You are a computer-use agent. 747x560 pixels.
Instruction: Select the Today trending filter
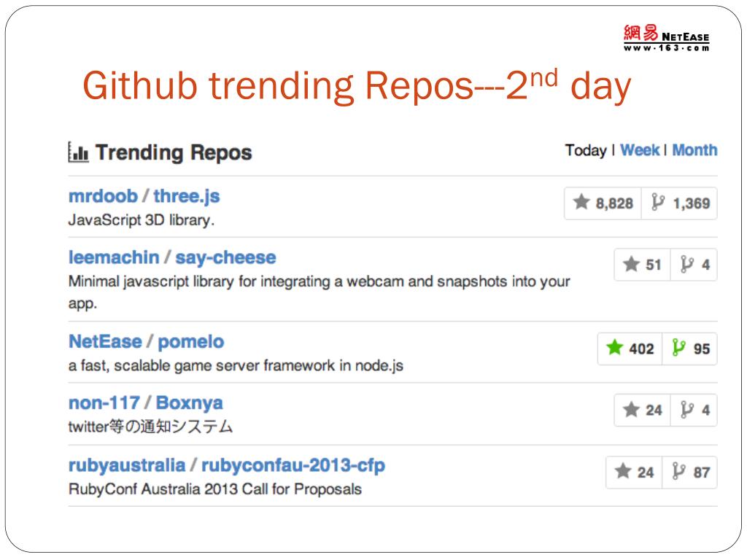point(586,150)
